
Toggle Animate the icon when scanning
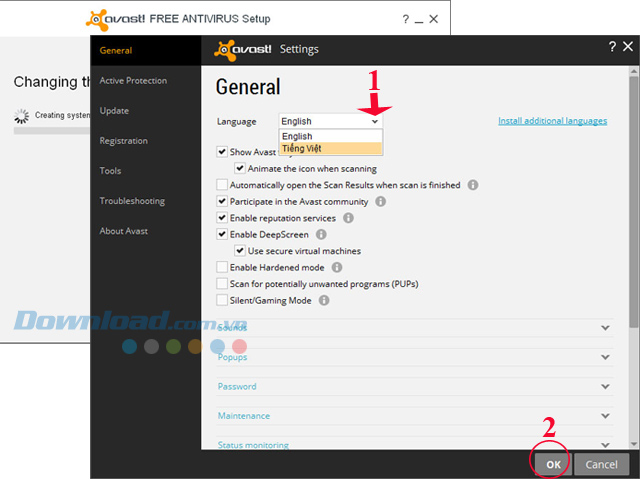tap(240, 168)
